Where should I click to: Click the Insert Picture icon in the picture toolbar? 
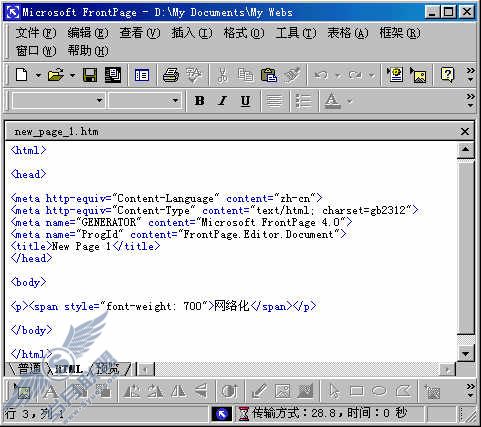(x=22, y=392)
